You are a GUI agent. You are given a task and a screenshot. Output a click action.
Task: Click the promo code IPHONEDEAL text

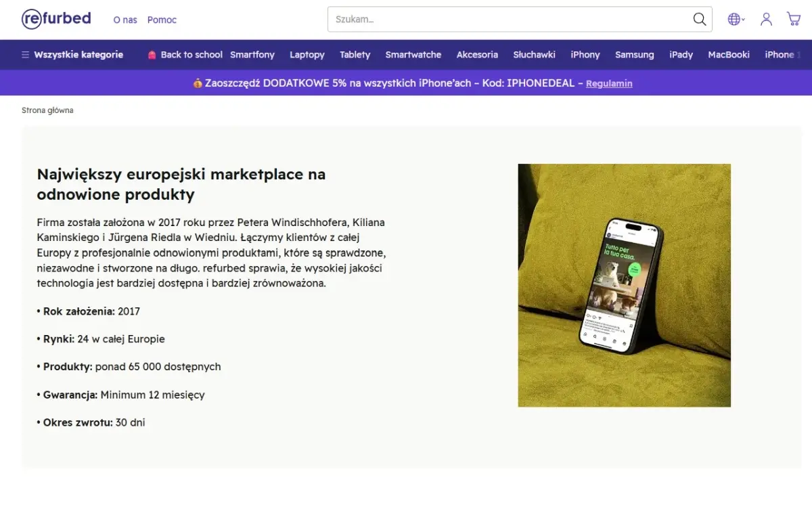(541, 83)
